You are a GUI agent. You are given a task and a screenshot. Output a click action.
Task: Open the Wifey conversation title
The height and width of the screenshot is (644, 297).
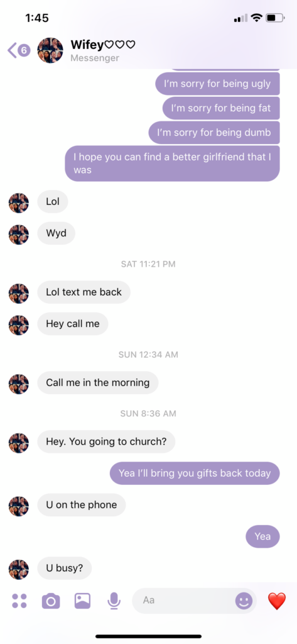[x=103, y=45]
